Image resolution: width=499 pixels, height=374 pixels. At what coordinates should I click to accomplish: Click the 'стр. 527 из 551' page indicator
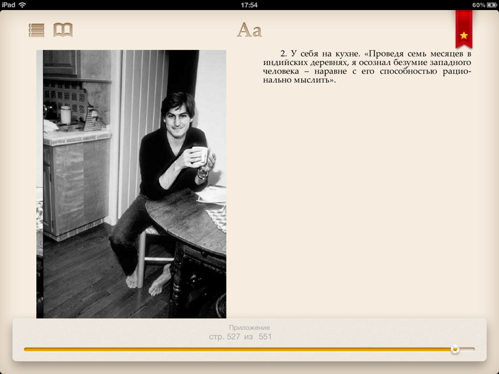(240, 337)
